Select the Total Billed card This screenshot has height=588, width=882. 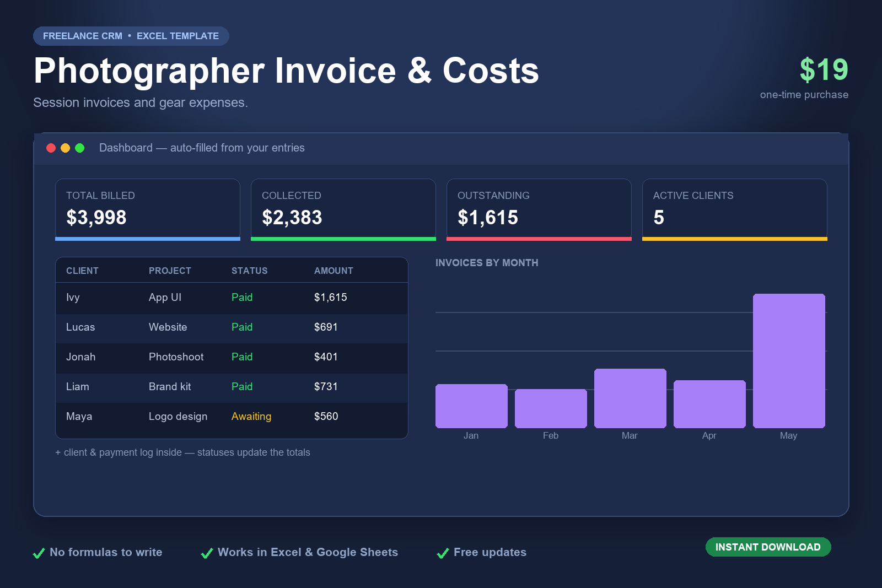[148, 209]
